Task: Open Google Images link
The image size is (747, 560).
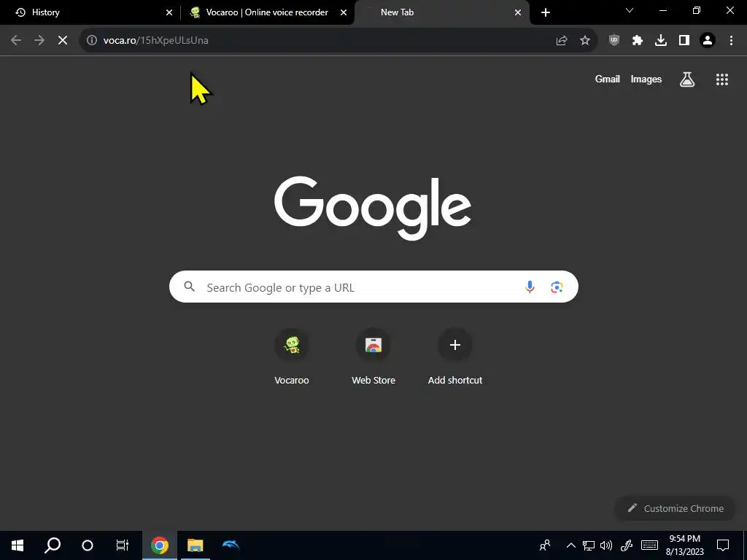Action: point(646,79)
